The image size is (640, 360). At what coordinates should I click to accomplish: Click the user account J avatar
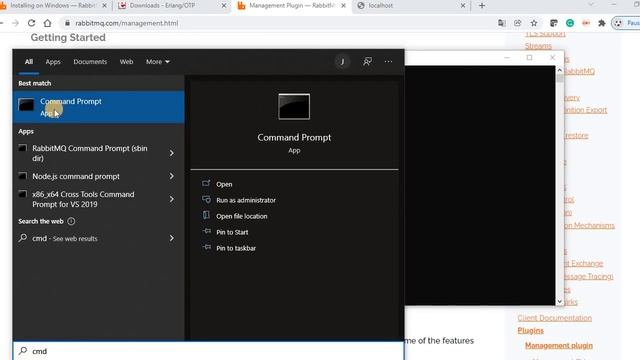coord(342,62)
